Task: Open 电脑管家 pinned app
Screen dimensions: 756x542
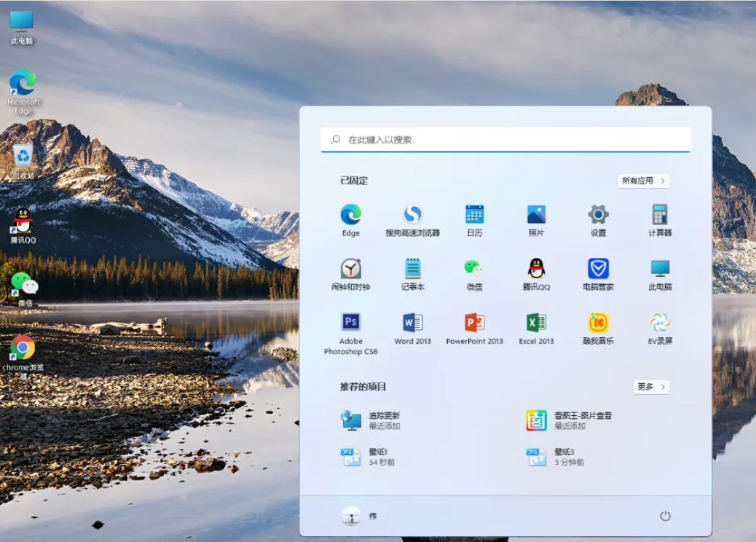Action: pyautogui.click(x=598, y=269)
